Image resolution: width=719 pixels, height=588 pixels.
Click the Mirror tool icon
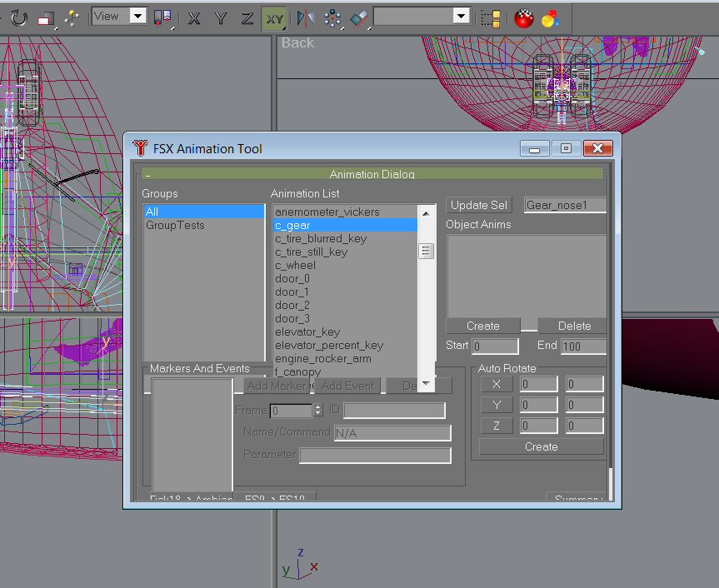[x=306, y=17]
